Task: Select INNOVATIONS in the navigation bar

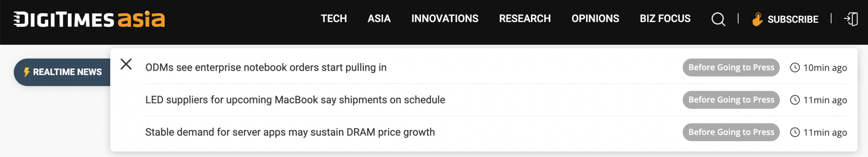Action: click(445, 19)
